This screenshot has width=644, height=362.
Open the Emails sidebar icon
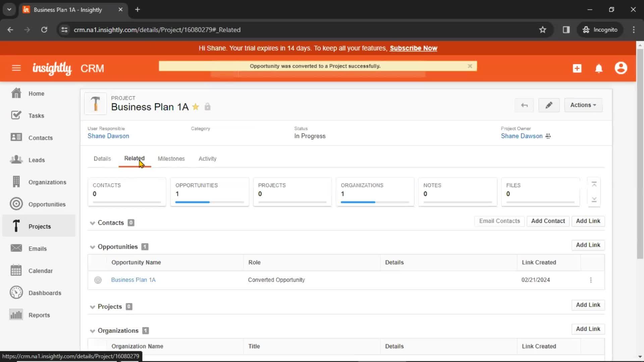(x=16, y=248)
